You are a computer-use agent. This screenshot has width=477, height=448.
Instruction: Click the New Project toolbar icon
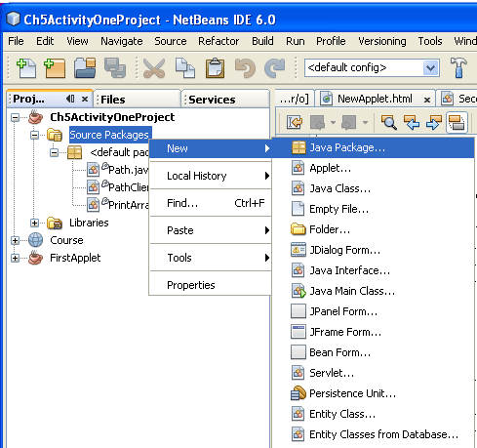55,68
